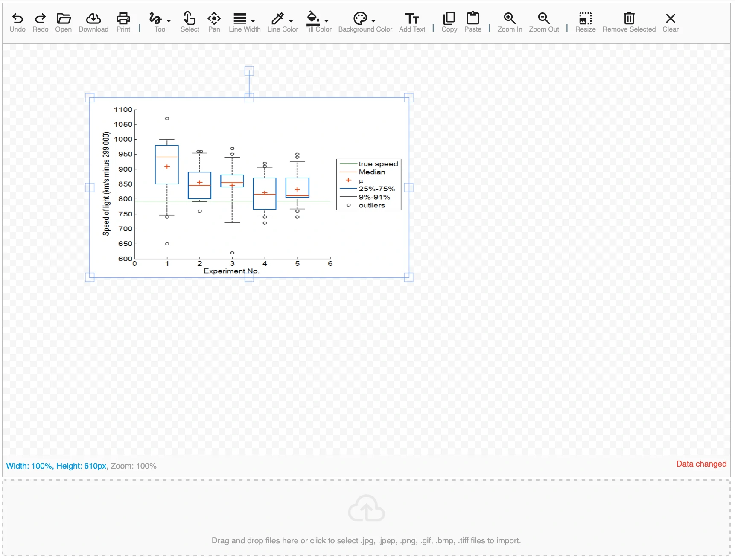
Task: Click the Undo icon
Action: pyautogui.click(x=17, y=18)
